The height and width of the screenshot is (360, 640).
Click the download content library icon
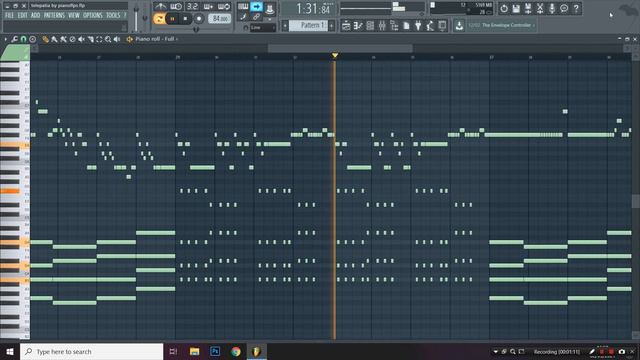[x=459, y=26]
